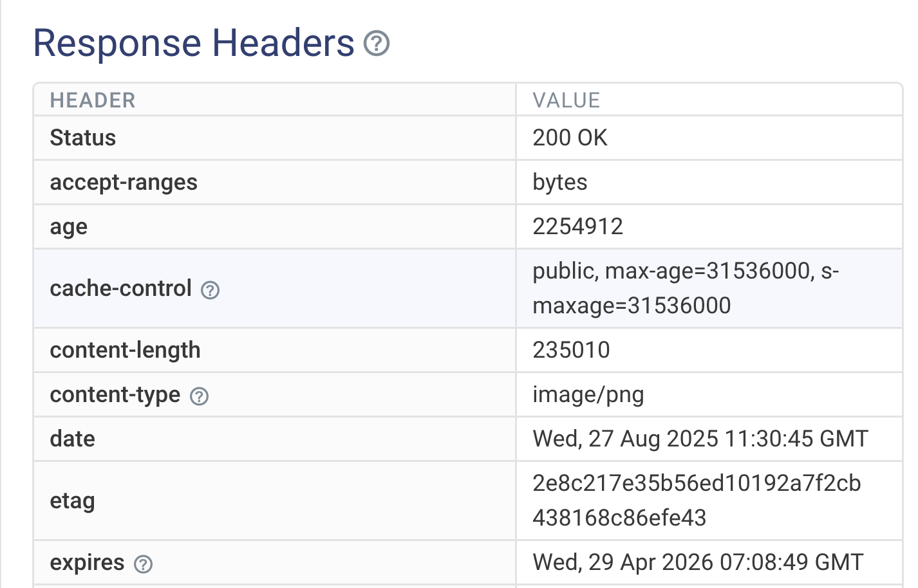Select the accept-ranges header name
918x588 pixels.
(124, 183)
